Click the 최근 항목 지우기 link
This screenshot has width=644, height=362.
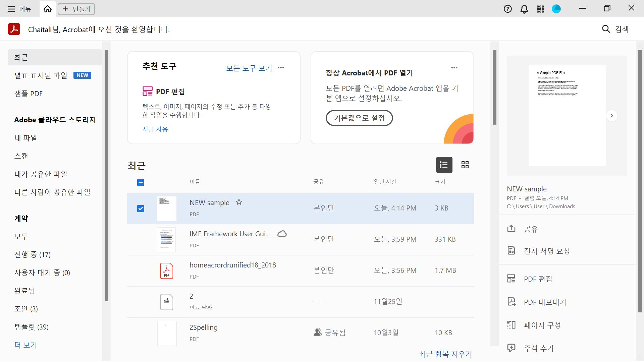click(x=445, y=354)
